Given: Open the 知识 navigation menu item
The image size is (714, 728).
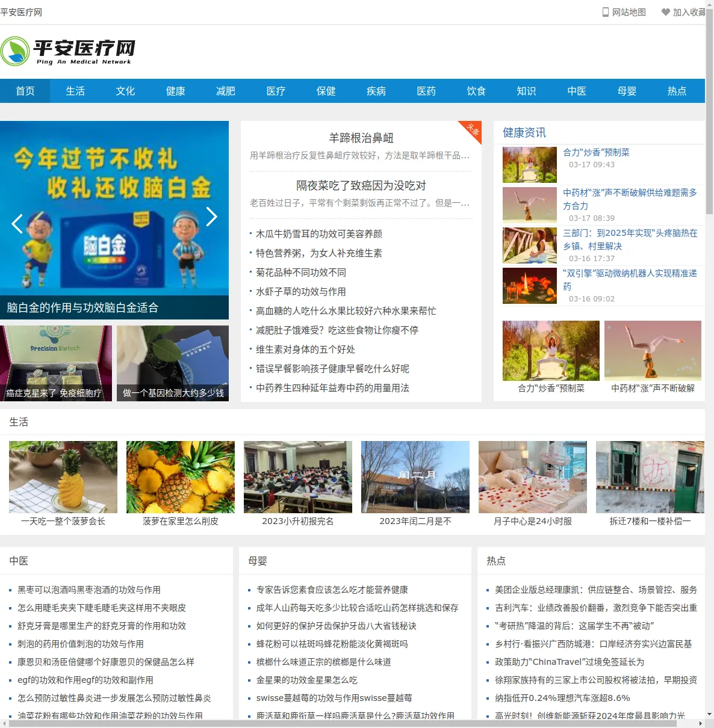Looking at the screenshot, I should 526,91.
